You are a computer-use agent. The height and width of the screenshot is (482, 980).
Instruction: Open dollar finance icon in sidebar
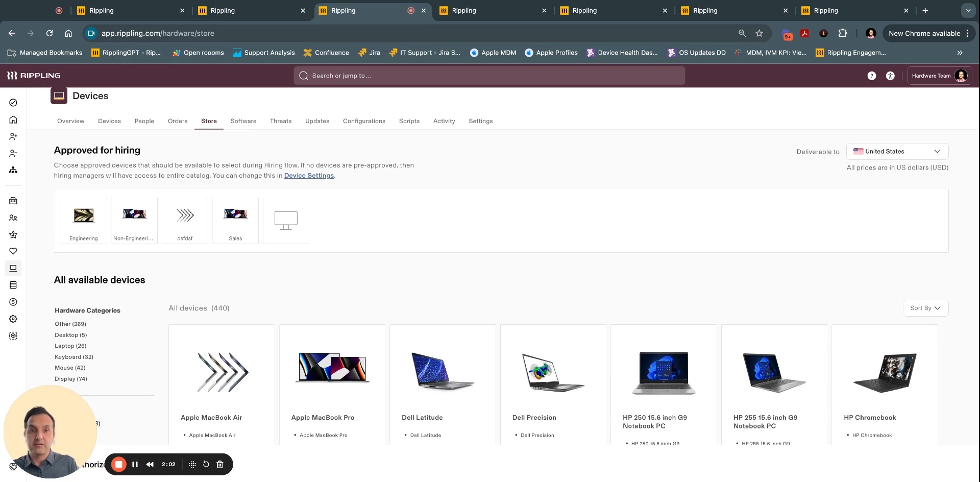(x=13, y=302)
